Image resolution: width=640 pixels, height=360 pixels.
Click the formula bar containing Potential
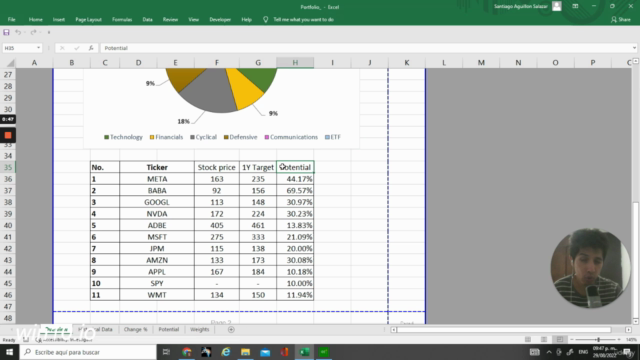tap(365, 48)
